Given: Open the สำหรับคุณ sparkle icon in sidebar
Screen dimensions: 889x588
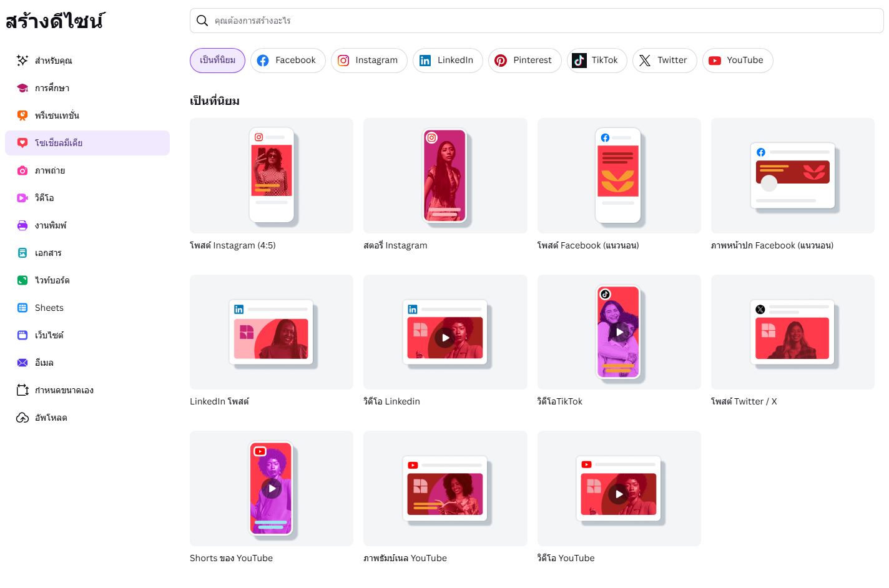Looking at the screenshot, I should [x=22, y=61].
